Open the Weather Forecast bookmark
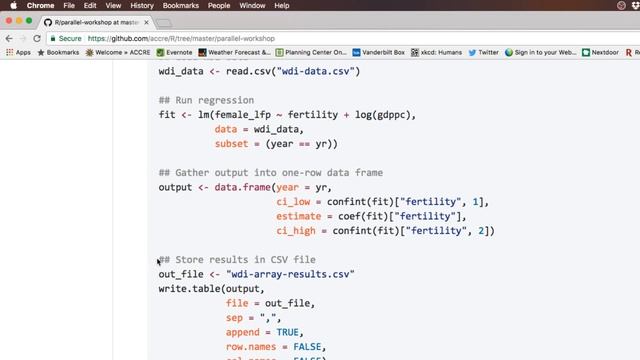 point(234,52)
